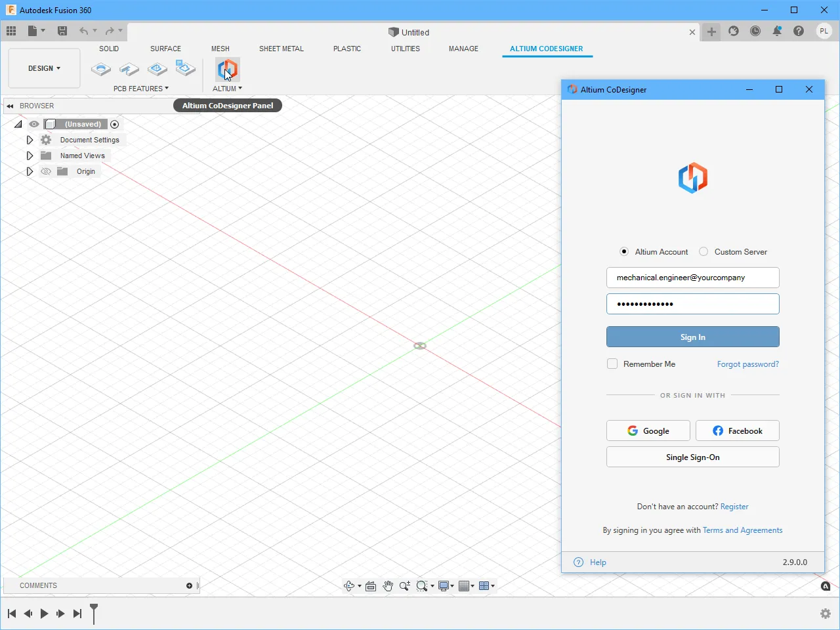Switch to the SHEET METAL tab
The width and height of the screenshot is (840, 630).
(x=282, y=49)
